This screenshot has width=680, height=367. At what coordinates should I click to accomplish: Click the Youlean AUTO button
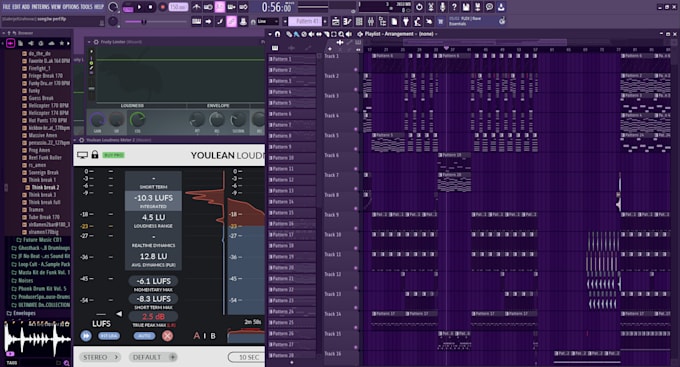(x=144, y=336)
